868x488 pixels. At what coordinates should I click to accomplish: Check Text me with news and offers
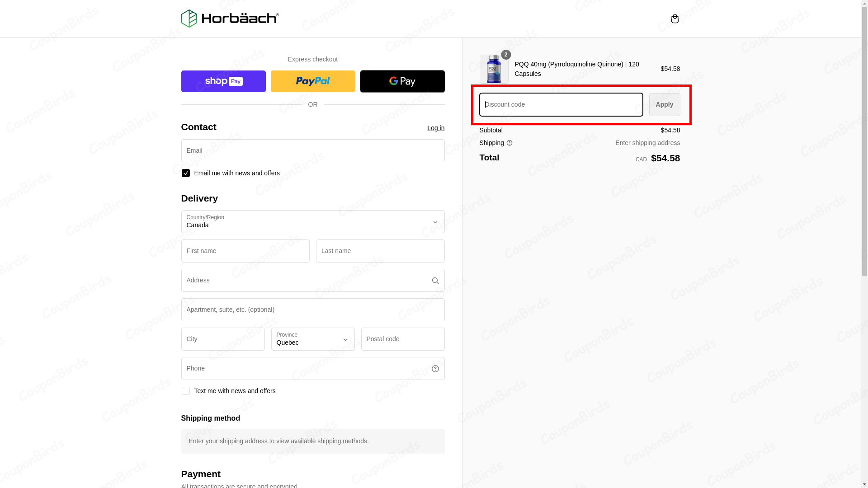coord(185,391)
